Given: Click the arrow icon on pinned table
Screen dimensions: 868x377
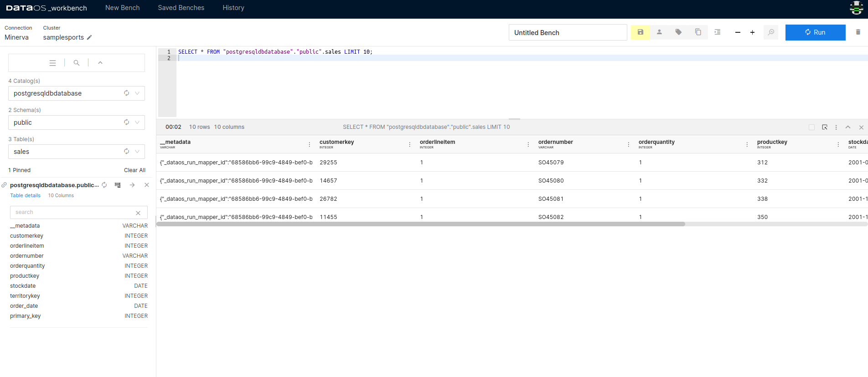Looking at the screenshot, I should point(132,185).
